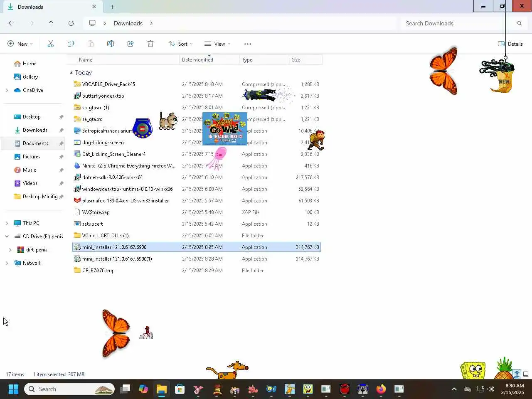Open the See more ellipsis menu
Viewport: 532px width, 399px height.
click(x=248, y=44)
